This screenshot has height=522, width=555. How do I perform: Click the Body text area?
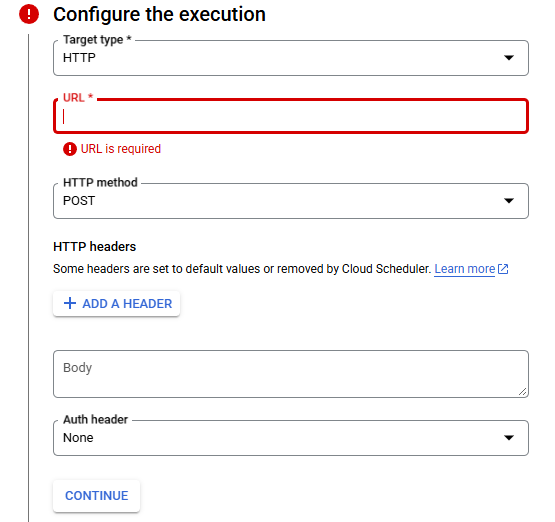tap(291, 374)
